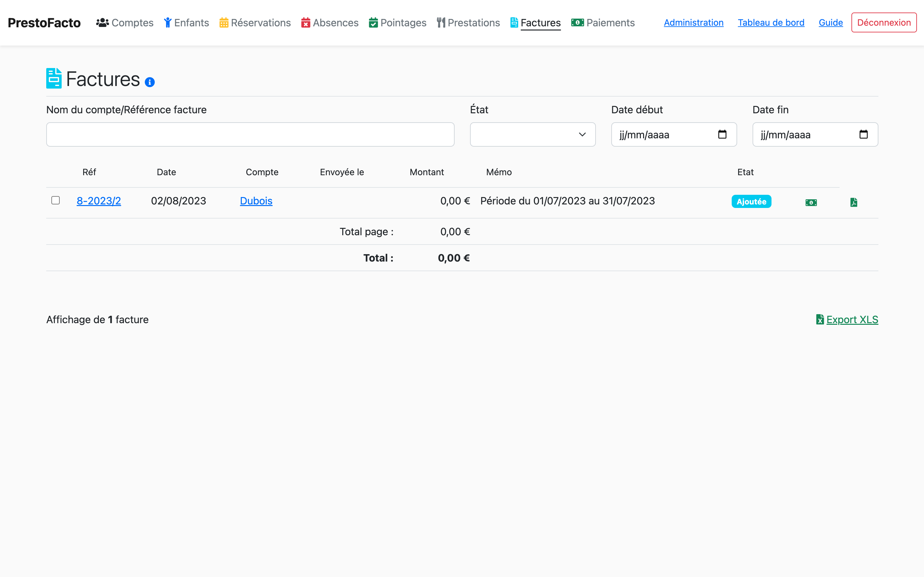Open the Dubois account link
This screenshot has width=924, height=577.
point(256,201)
